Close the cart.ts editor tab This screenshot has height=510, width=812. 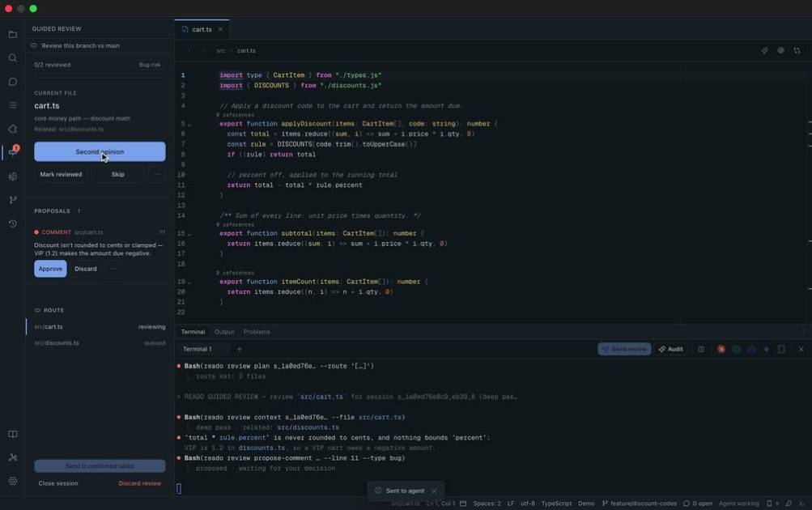pyautogui.click(x=220, y=29)
